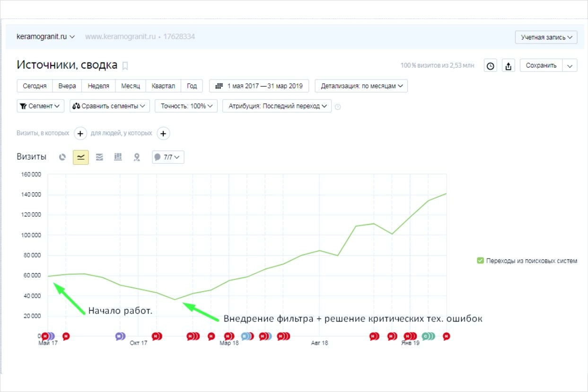Click the 160 000 axis label

32,174
